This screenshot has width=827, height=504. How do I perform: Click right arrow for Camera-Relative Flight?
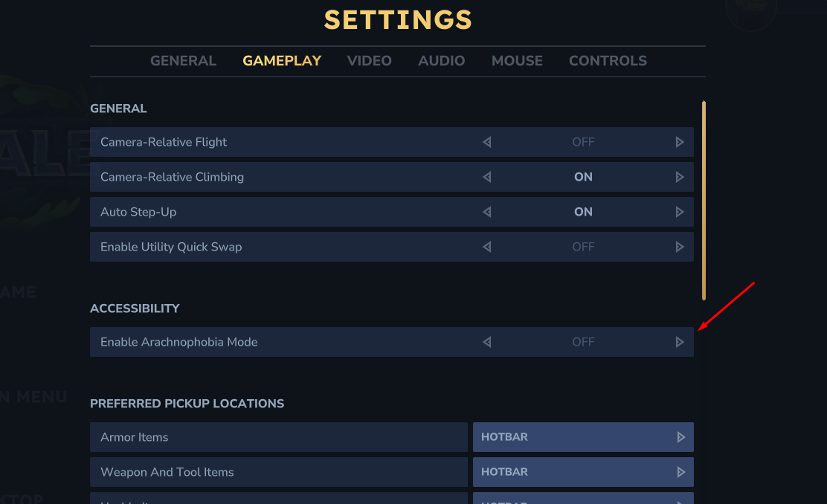pos(679,142)
